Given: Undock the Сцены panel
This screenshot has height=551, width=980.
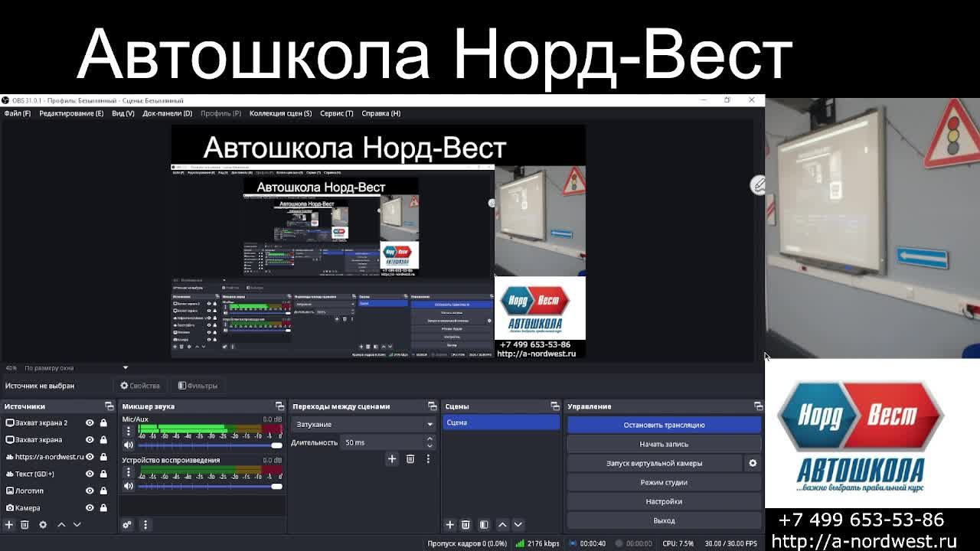Looking at the screenshot, I should coord(555,406).
